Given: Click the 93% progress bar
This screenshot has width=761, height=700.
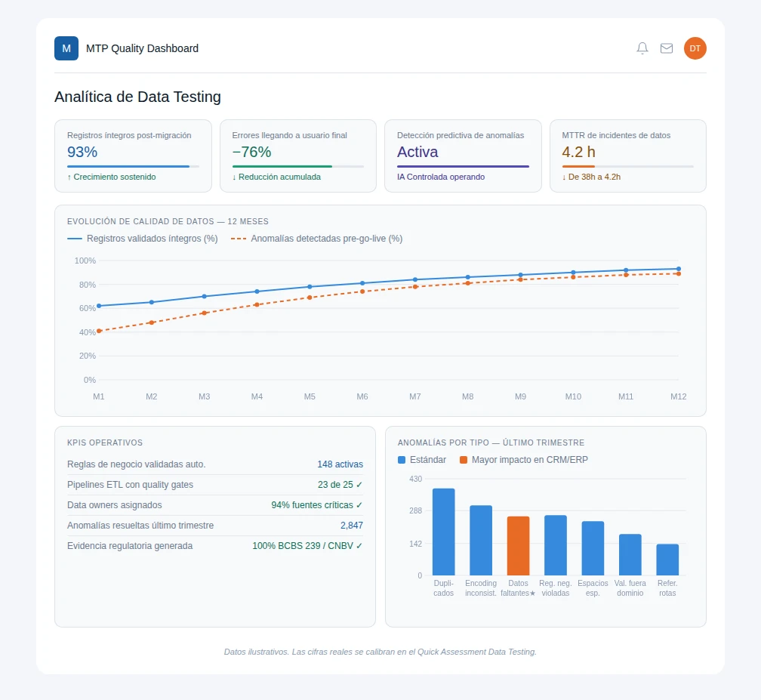Looking at the screenshot, I should point(133,166).
